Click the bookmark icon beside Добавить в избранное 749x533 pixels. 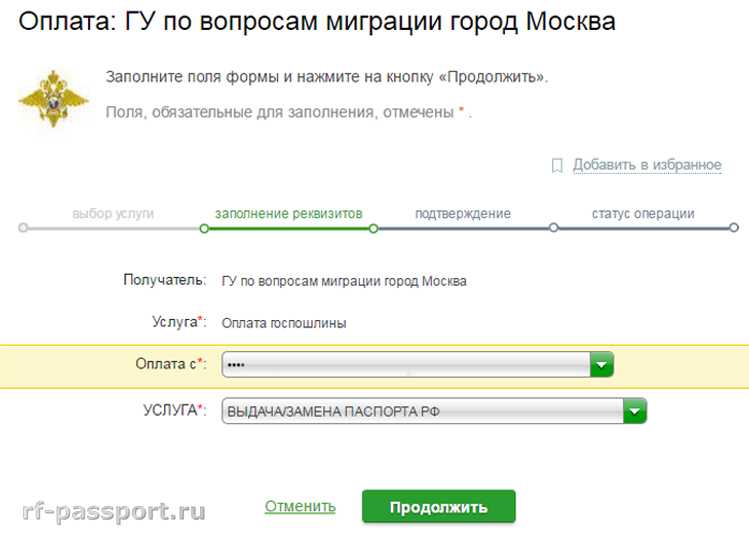point(557,165)
